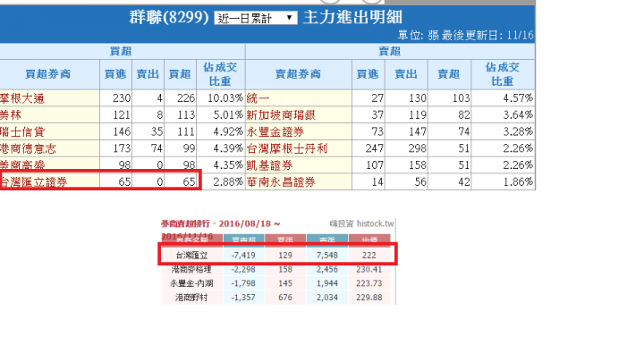Open the 美商高盛 broker link

(x=22, y=165)
